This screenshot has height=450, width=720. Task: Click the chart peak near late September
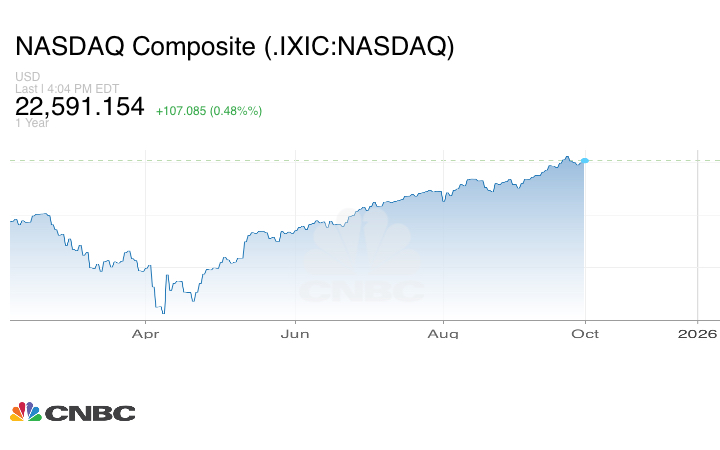coord(566,157)
